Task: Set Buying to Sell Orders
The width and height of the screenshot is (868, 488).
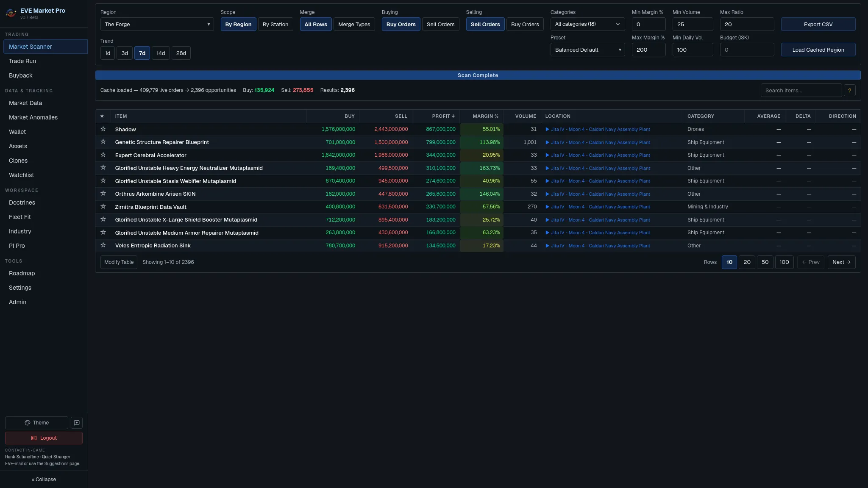Action: [x=440, y=24]
